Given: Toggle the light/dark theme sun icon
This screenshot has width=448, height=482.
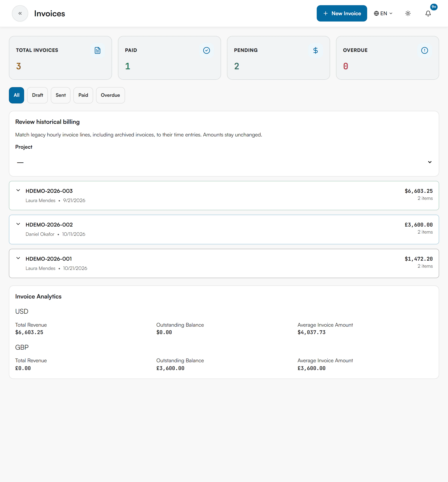Looking at the screenshot, I should [x=408, y=13].
